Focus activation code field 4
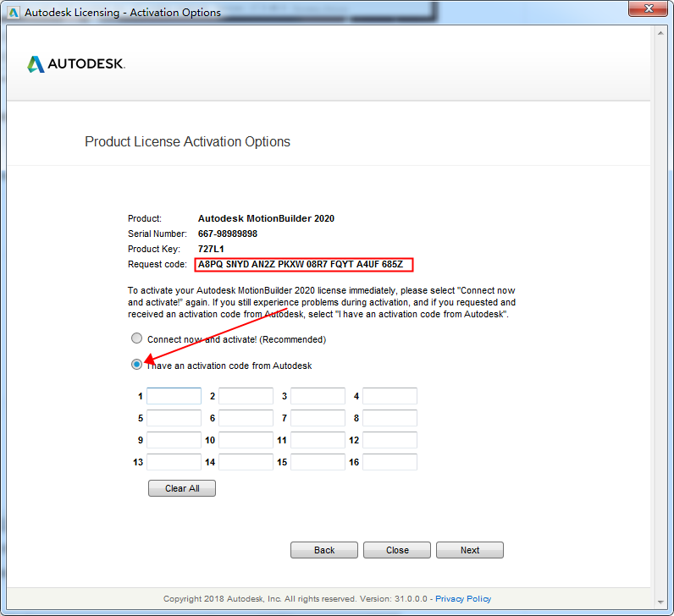This screenshot has width=674, height=616. [x=389, y=396]
